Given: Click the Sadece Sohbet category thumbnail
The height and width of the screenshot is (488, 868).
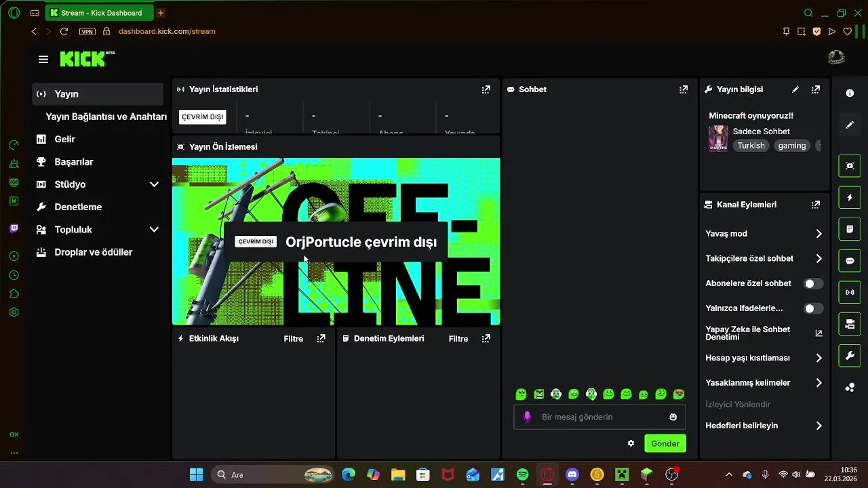Looking at the screenshot, I should [x=718, y=138].
